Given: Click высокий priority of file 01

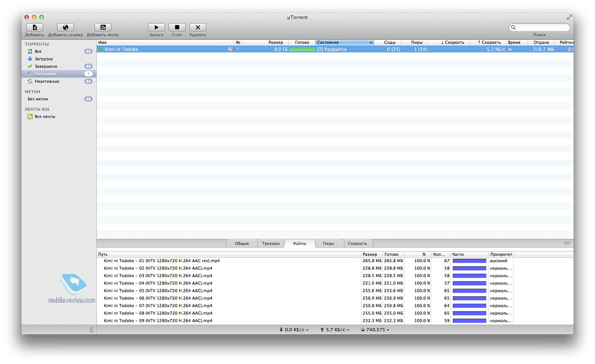Looking at the screenshot, I should [499, 261].
